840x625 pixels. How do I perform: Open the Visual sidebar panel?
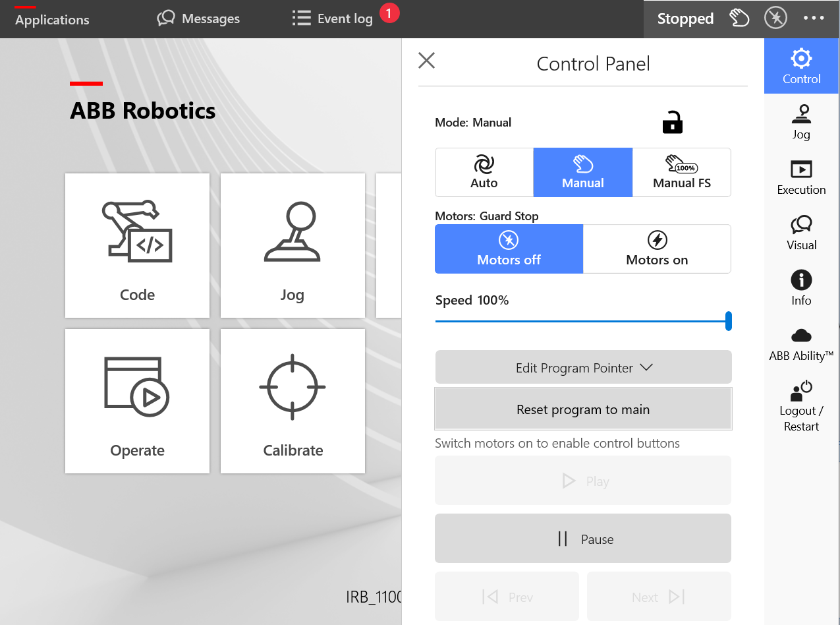coord(801,233)
